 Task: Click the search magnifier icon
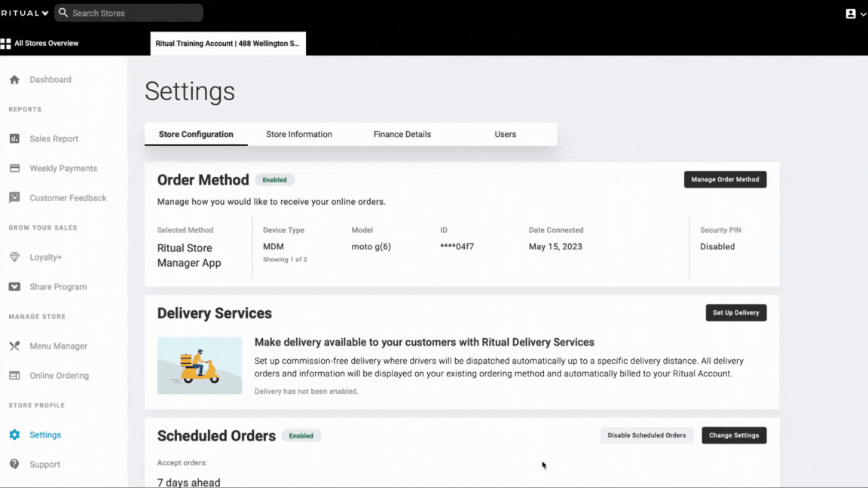(63, 13)
